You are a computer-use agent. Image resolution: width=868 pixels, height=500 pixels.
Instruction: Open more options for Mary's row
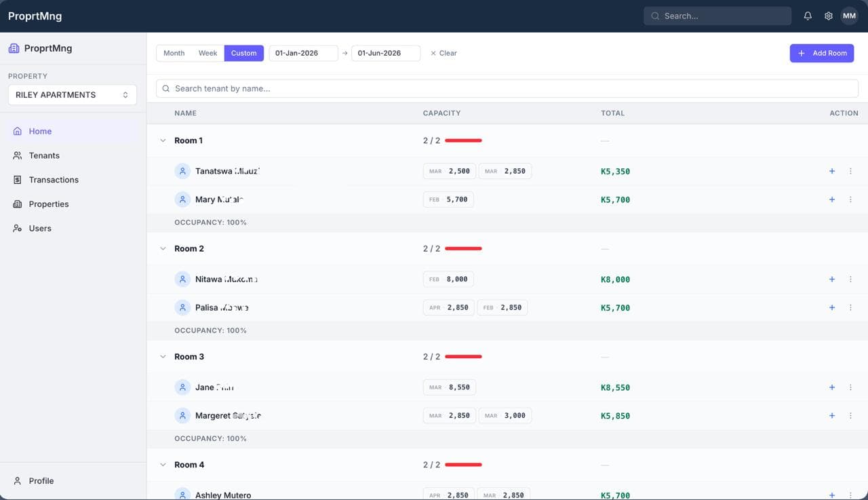click(850, 199)
